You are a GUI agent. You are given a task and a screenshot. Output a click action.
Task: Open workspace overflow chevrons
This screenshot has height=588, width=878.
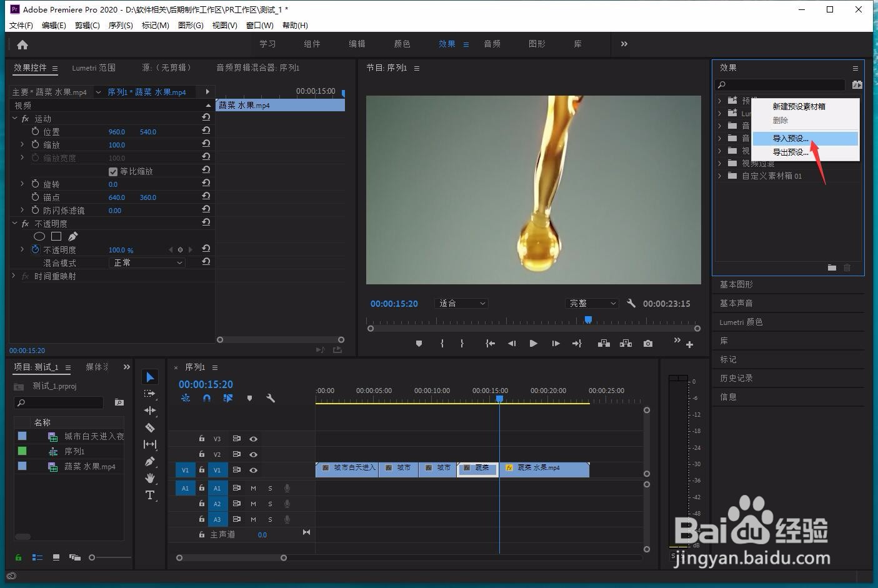[624, 44]
